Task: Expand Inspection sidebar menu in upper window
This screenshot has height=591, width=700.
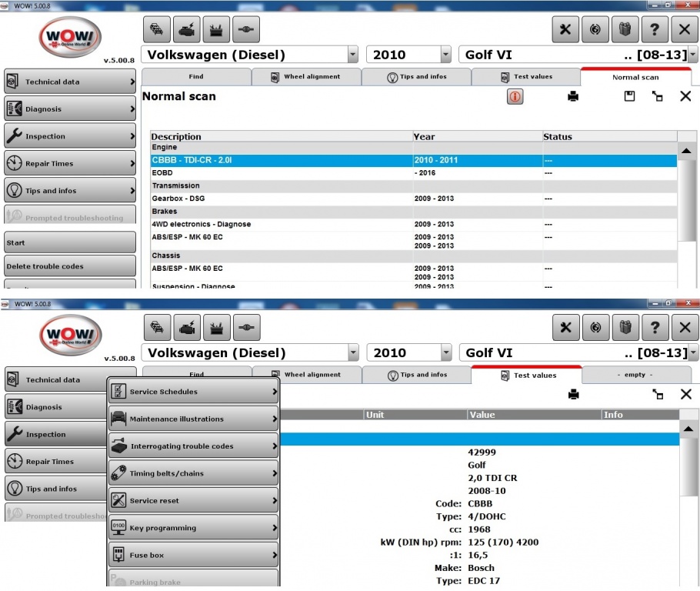Action: tap(70, 136)
